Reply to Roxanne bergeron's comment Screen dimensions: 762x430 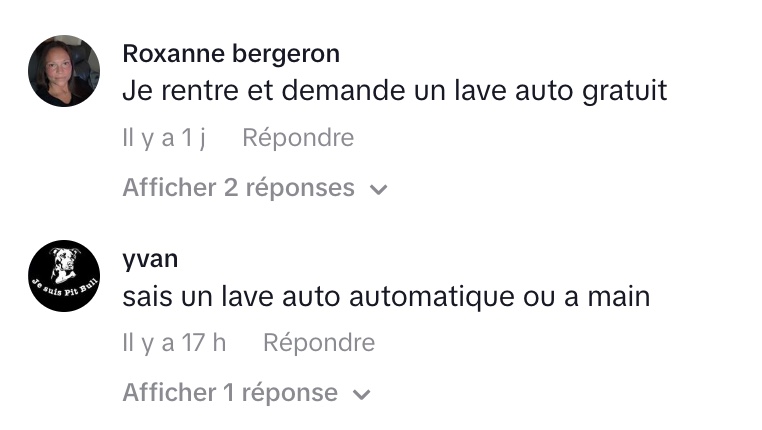(298, 138)
